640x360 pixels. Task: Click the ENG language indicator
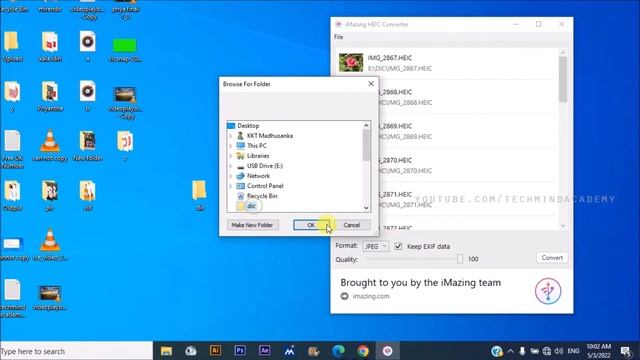[573, 351]
